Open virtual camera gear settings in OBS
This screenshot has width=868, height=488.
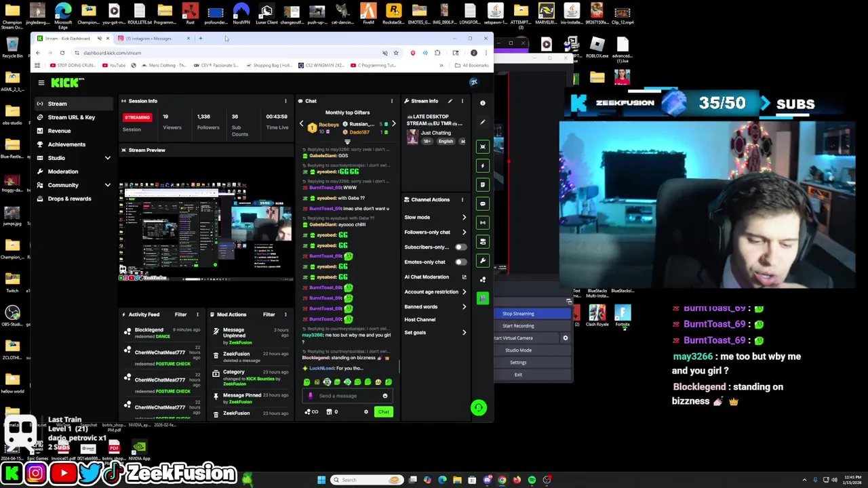[x=566, y=338]
